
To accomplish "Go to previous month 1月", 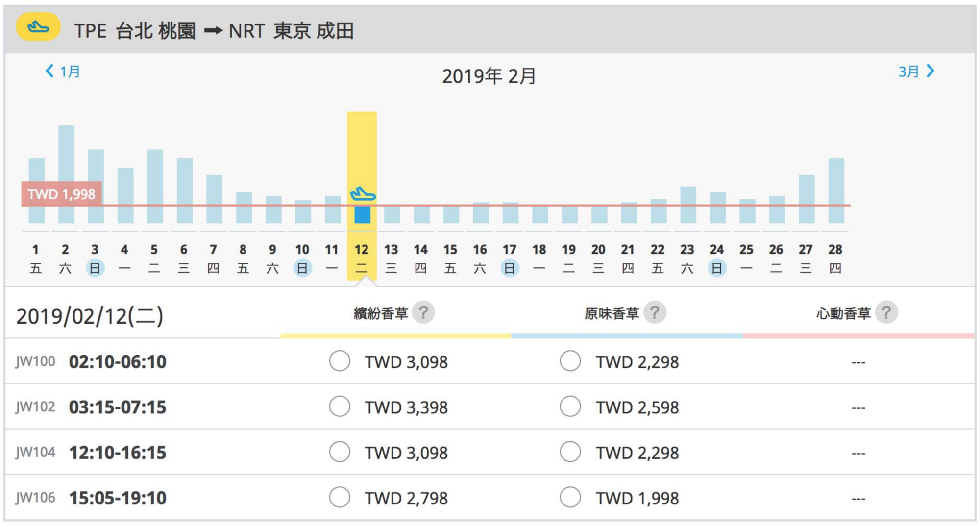I will [x=63, y=72].
